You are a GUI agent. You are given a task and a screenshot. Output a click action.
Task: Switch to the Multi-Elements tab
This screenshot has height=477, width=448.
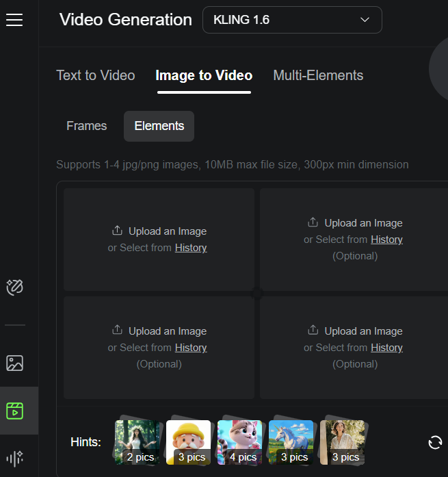pos(318,75)
